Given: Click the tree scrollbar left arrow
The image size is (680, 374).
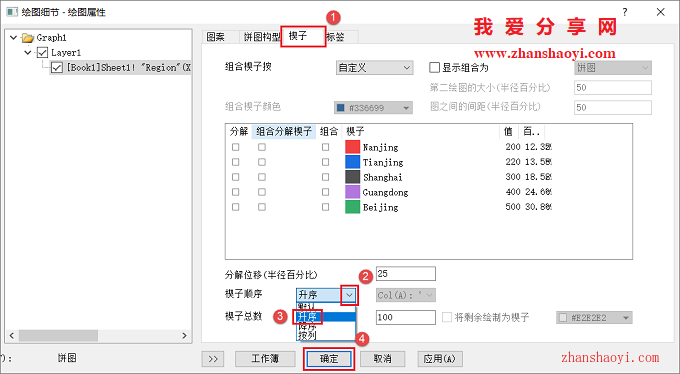Looking at the screenshot, I should pyautogui.click(x=12, y=335).
